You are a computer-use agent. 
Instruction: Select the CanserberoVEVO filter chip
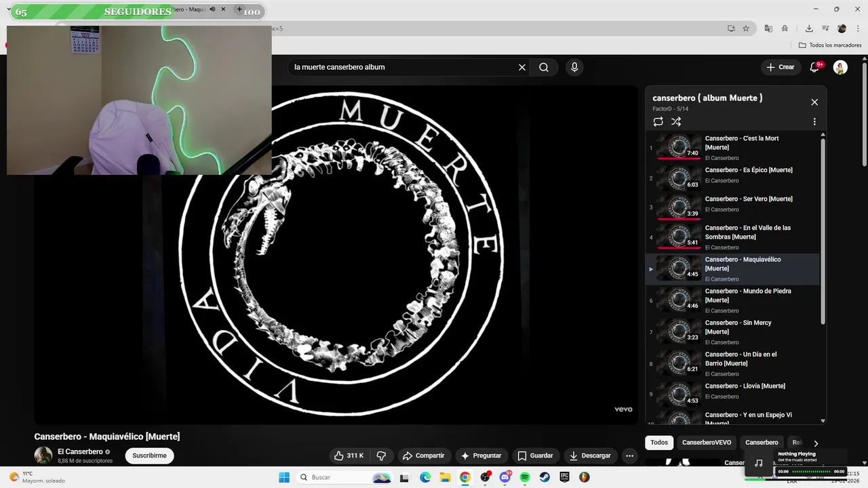(707, 443)
